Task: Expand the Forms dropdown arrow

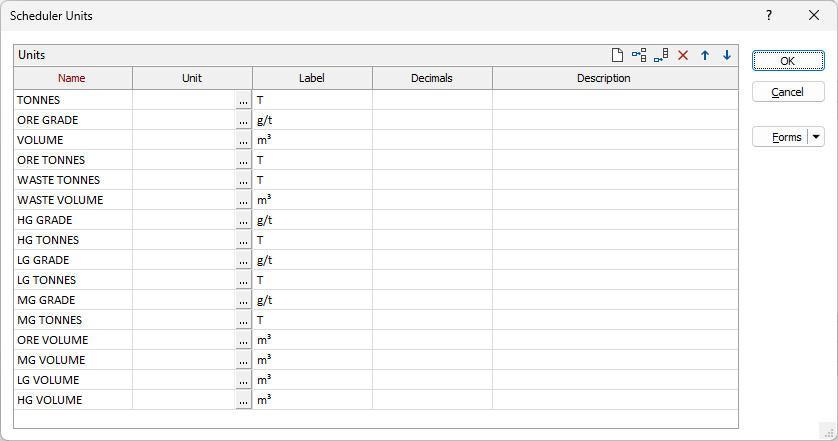Action: [x=816, y=137]
